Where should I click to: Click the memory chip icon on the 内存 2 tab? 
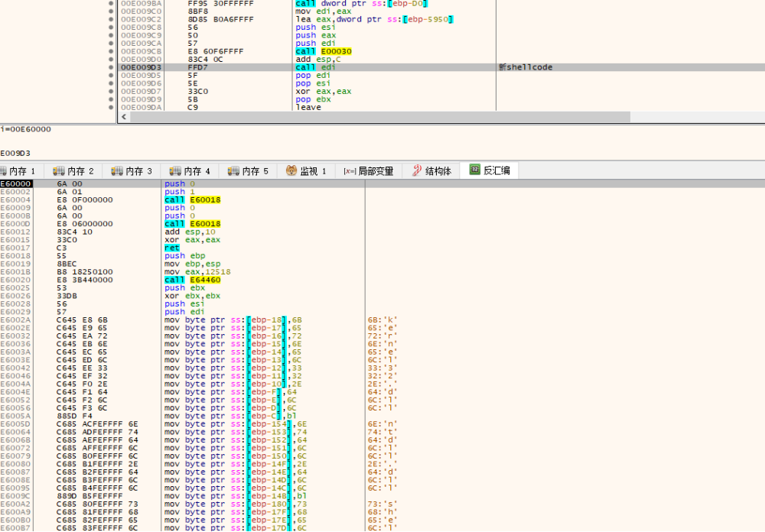(59, 171)
